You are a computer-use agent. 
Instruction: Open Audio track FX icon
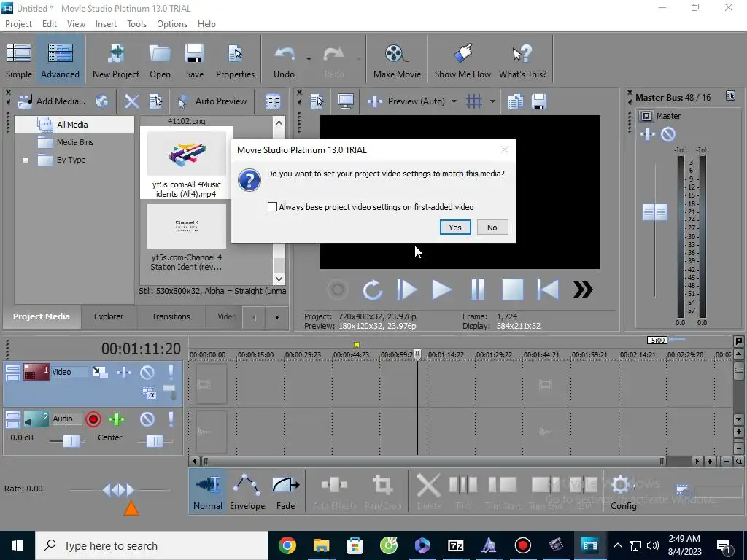pos(117,419)
